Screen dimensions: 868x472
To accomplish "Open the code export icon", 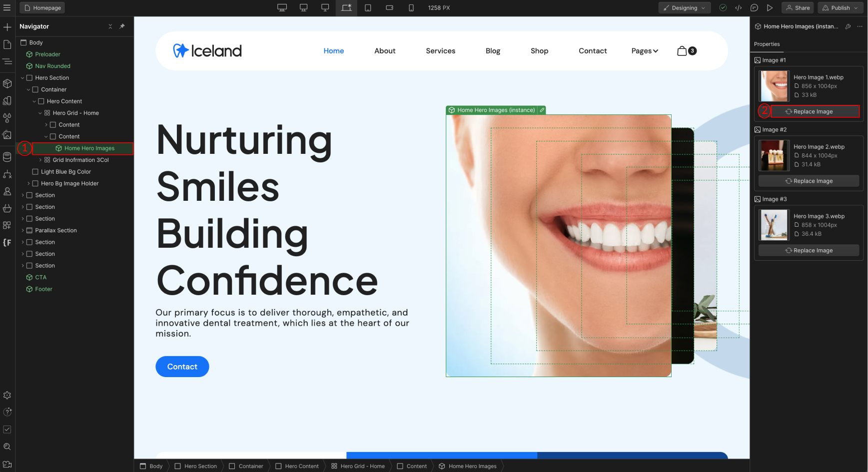I will [x=738, y=8].
